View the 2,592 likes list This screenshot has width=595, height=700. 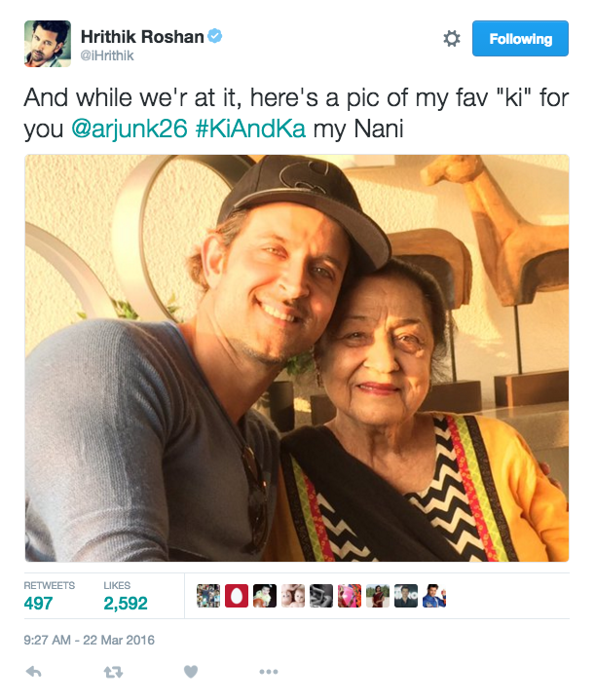[126, 604]
